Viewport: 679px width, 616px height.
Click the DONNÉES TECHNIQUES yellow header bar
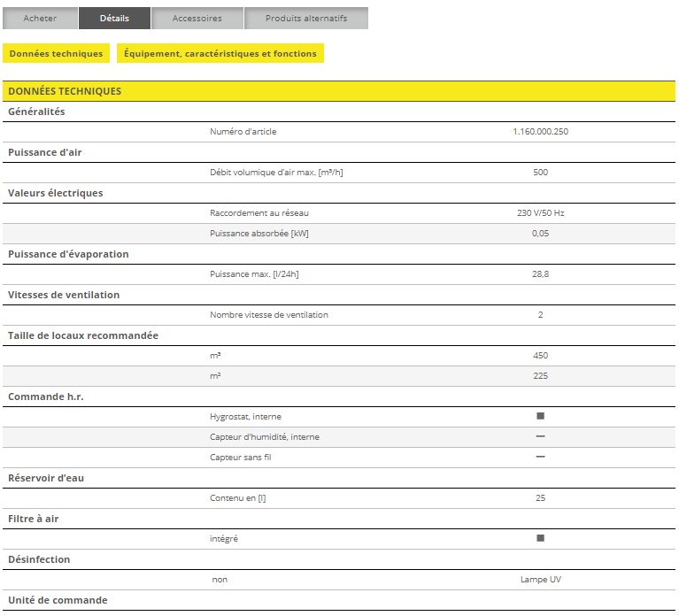coord(339,91)
